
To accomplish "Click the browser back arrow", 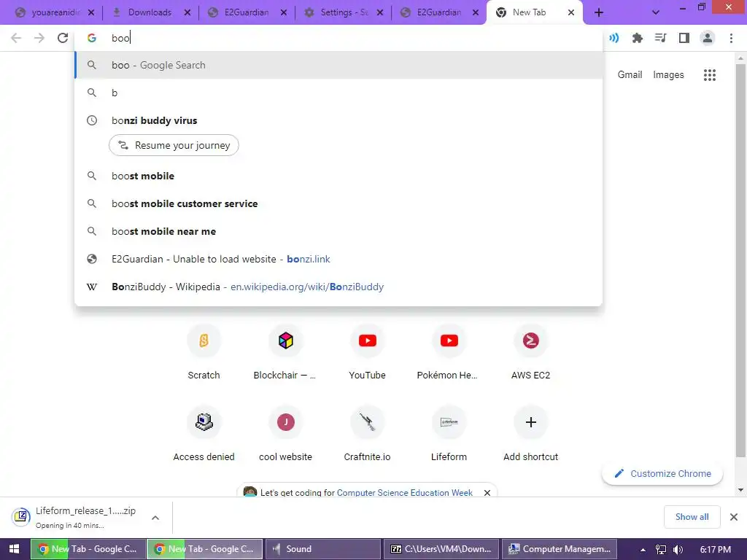I will coord(16,38).
